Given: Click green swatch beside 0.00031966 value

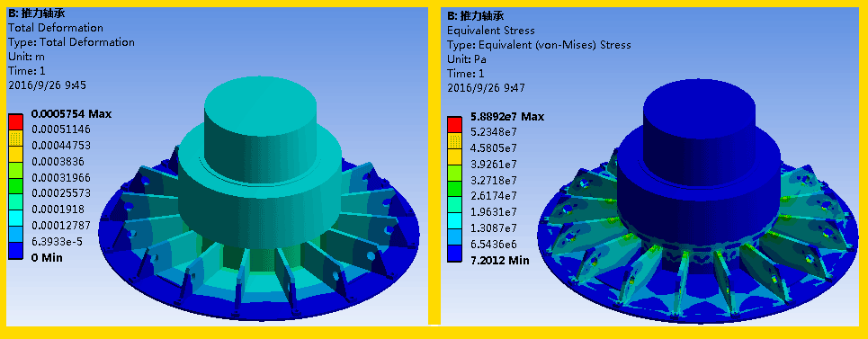Looking at the screenshot, I should (x=16, y=186).
